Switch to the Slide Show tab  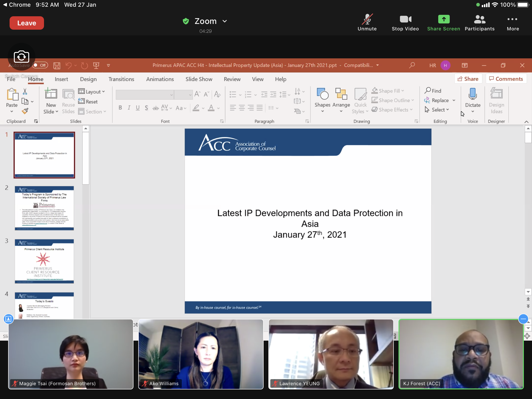click(199, 79)
